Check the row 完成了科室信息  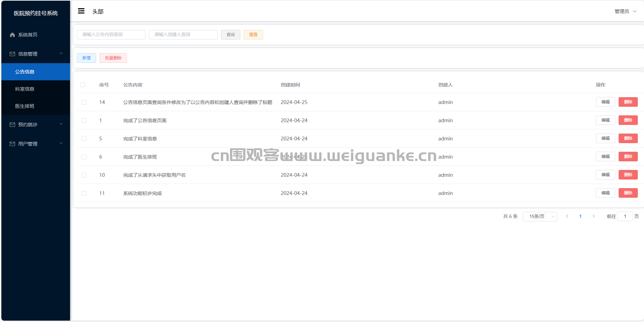click(x=84, y=139)
